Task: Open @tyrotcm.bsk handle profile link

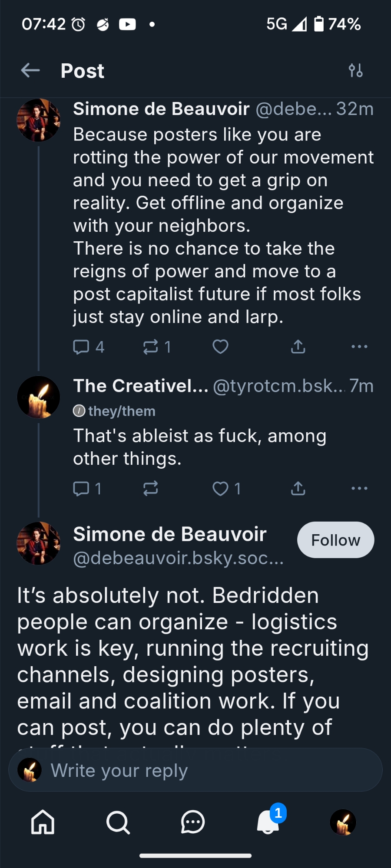Action: [279, 386]
